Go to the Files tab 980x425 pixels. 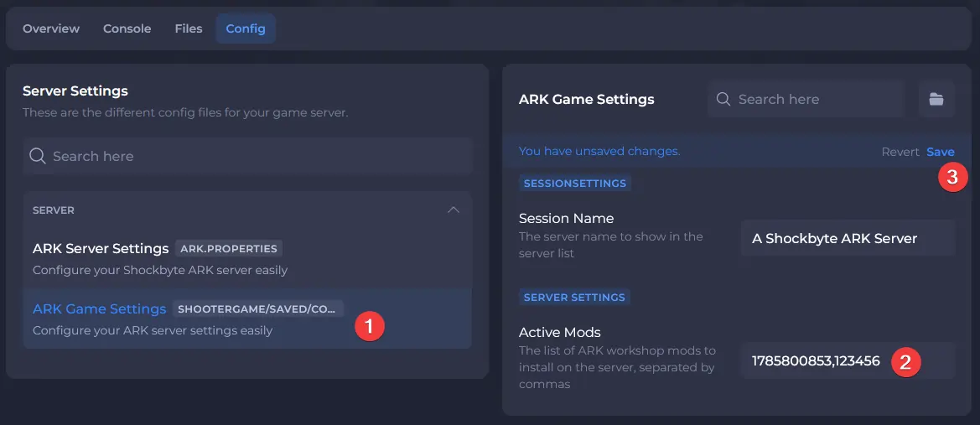(189, 29)
